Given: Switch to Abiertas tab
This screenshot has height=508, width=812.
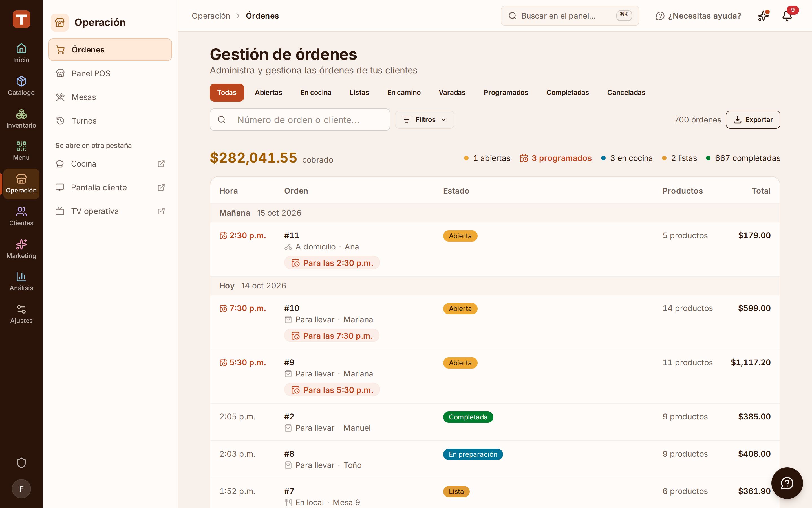Looking at the screenshot, I should pyautogui.click(x=268, y=92).
